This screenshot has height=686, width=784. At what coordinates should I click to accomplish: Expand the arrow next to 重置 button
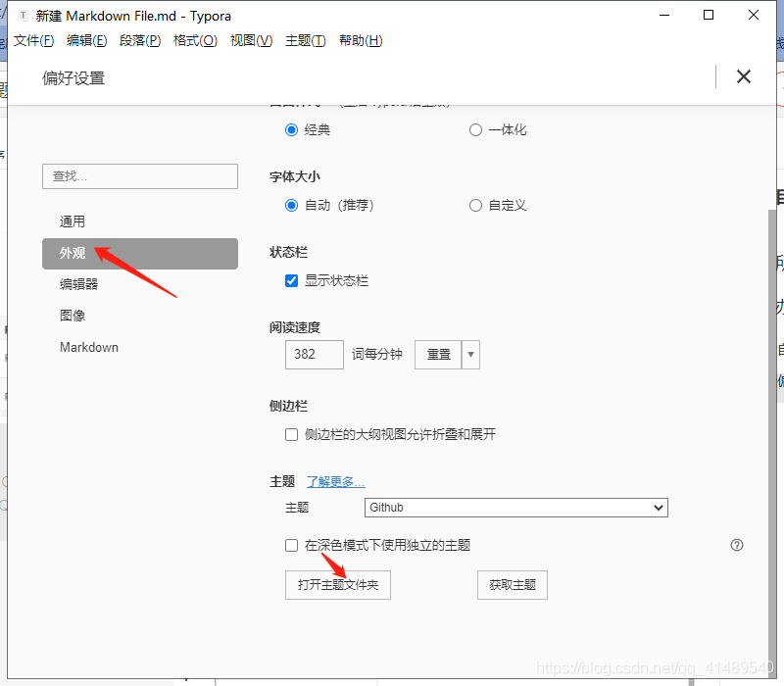pyautogui.click(x=470, y=355)
